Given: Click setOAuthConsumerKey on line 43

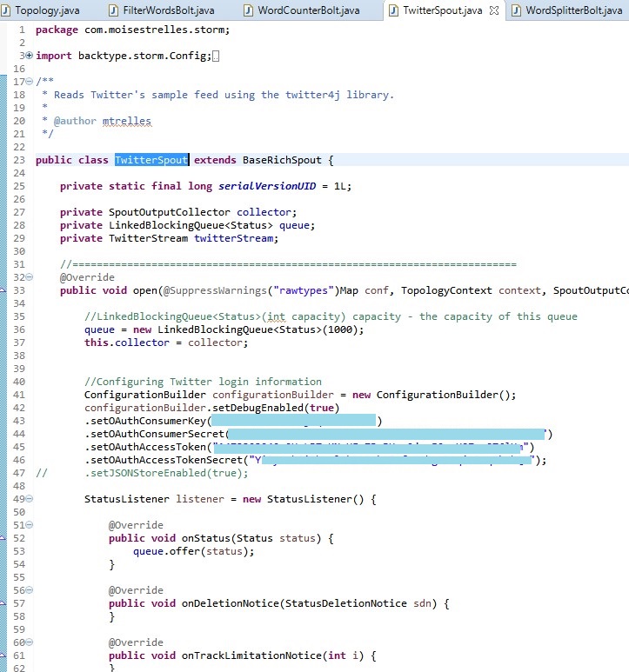Looking at the screenshot, I should click(149, 421).
